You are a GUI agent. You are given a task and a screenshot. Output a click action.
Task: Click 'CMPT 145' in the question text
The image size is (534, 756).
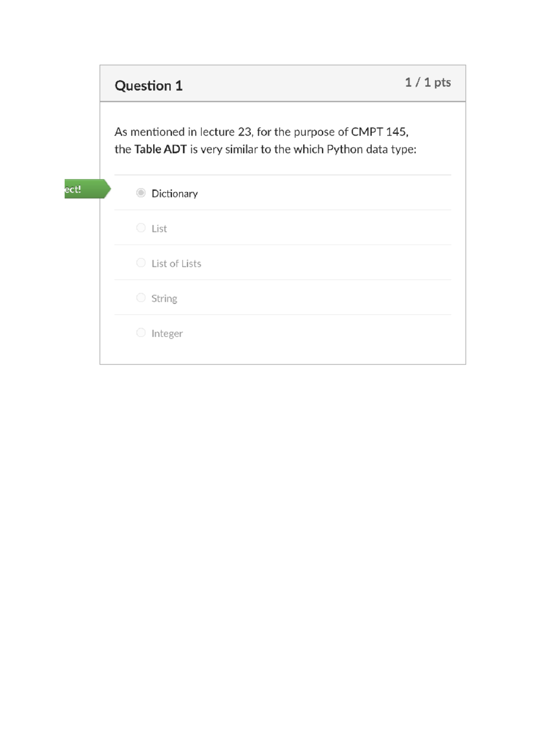tap(379, 132)
